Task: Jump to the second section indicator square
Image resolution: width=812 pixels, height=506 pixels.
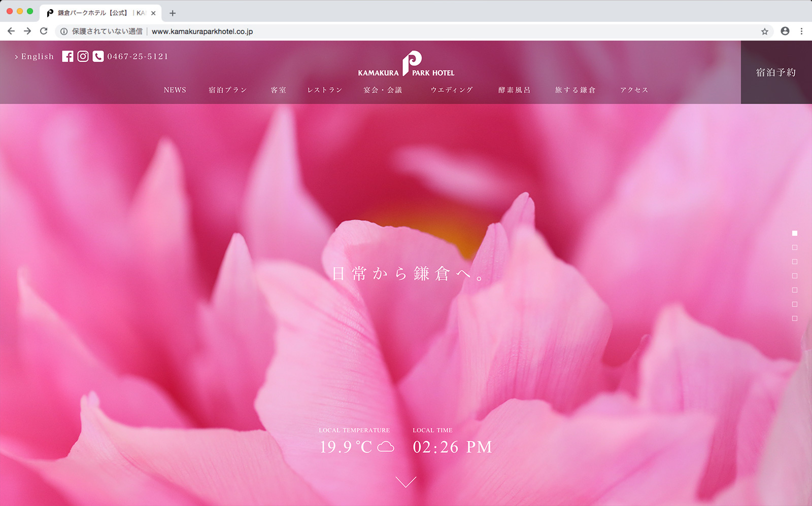Action: tap(795, 247)
